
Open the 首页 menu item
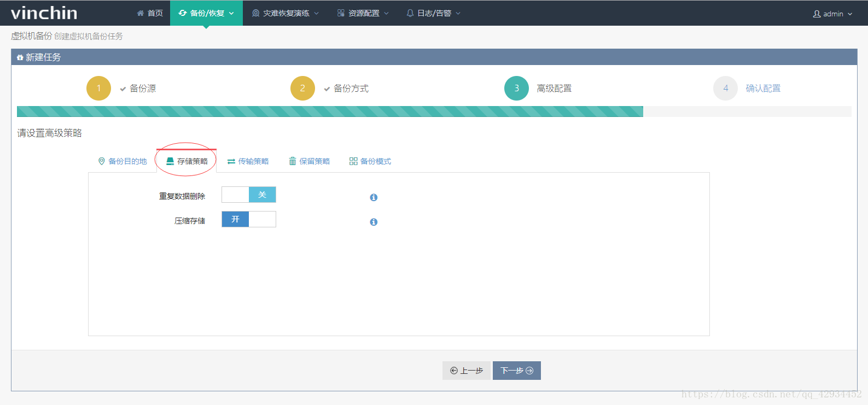pyautogui.click(x=150, y=13)
